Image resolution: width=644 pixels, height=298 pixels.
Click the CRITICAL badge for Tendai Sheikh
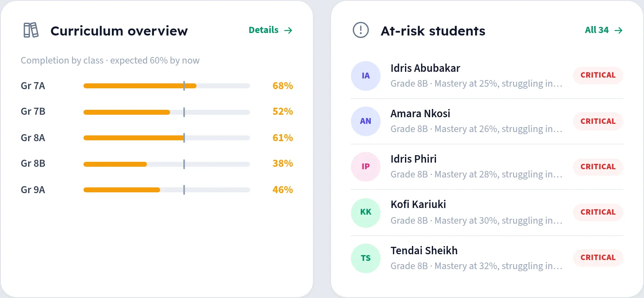[598, 258]
